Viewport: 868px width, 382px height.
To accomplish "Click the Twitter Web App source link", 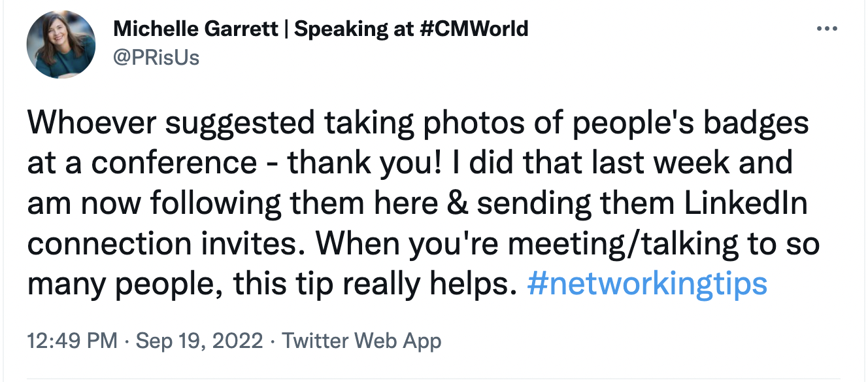I will [361, 341].
